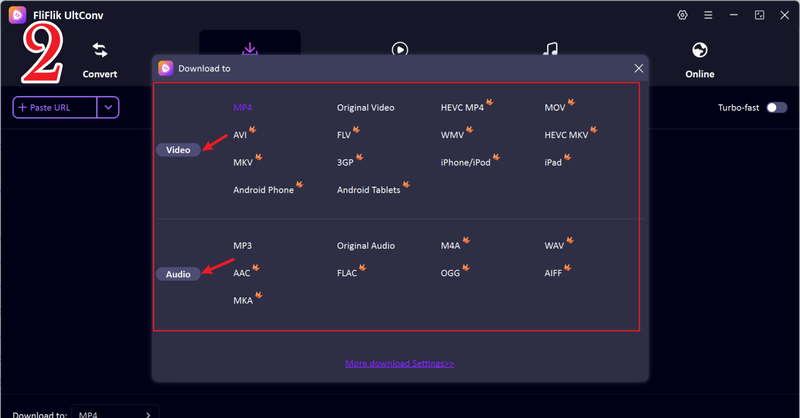The width and height of the screenshot is (800, 418).
Task: Click the Download tab icon
Action: pos(250,48)
